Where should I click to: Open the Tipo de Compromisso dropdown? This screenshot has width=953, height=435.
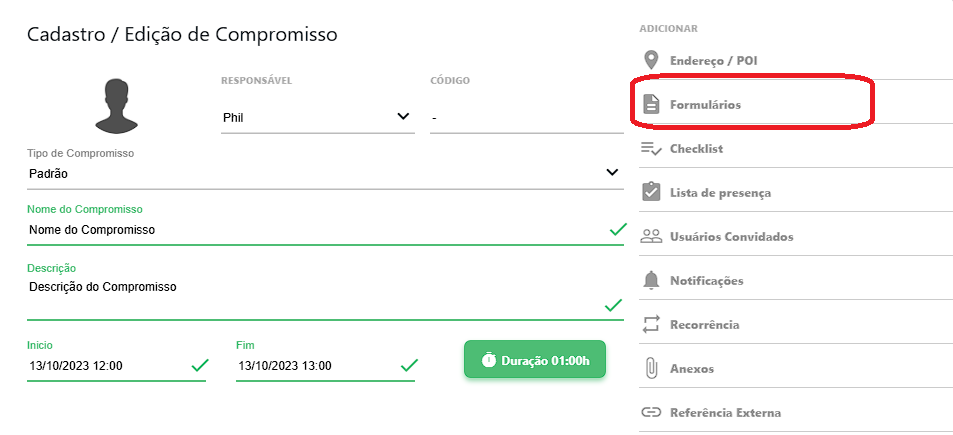[x=324, y=173]
